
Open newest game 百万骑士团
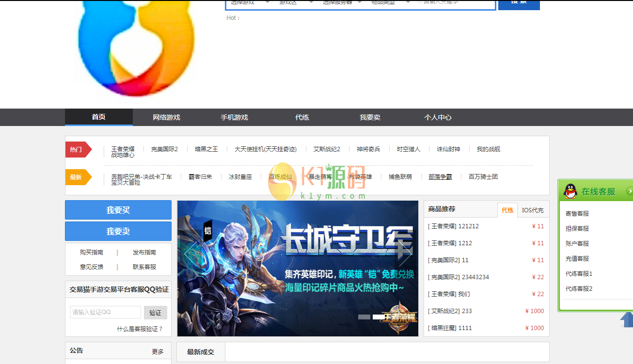click(483, 177)
